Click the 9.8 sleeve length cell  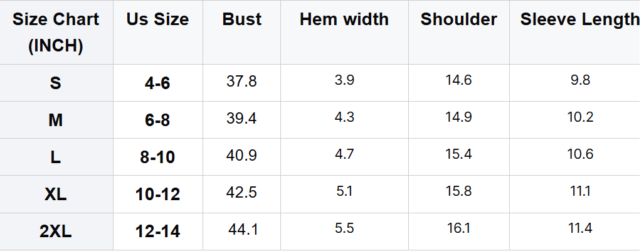point(580,80)
